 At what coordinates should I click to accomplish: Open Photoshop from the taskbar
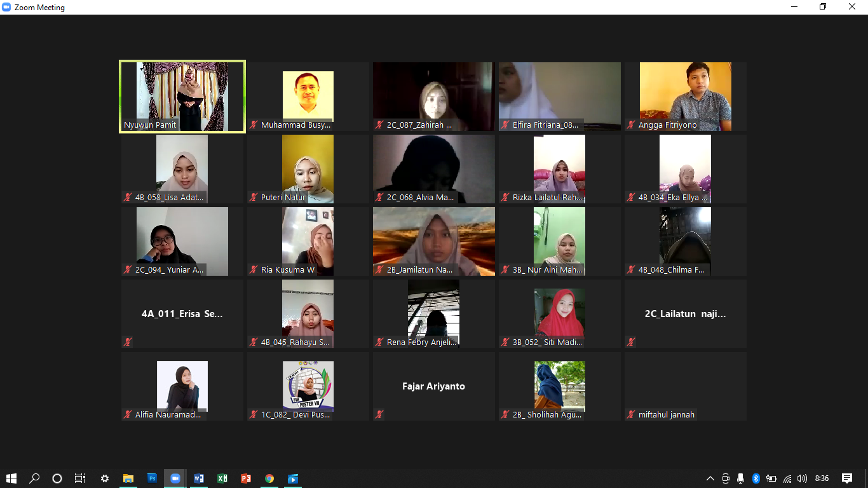click(x=152, y=478)
